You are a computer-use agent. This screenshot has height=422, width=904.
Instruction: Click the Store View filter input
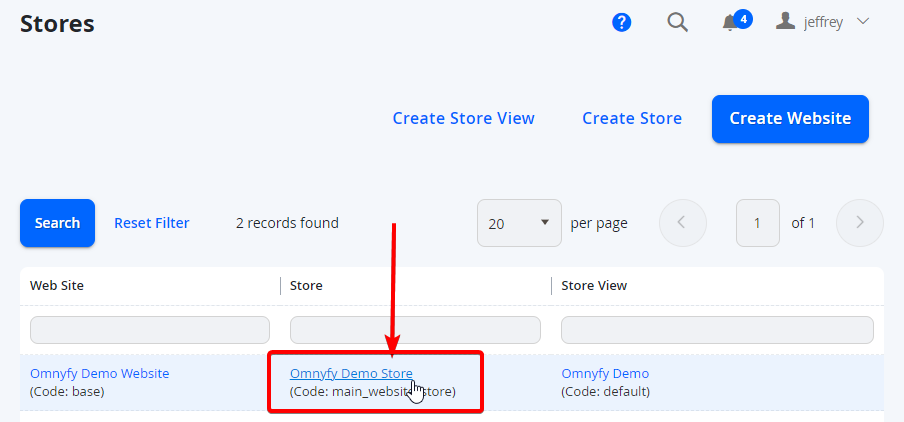point(717,330)
